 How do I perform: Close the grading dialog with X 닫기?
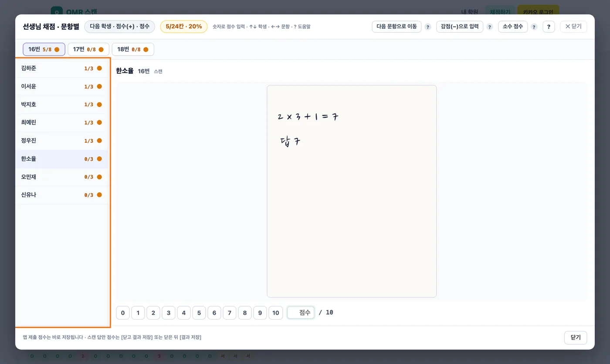pyautogui.click(x=573, y=27)
